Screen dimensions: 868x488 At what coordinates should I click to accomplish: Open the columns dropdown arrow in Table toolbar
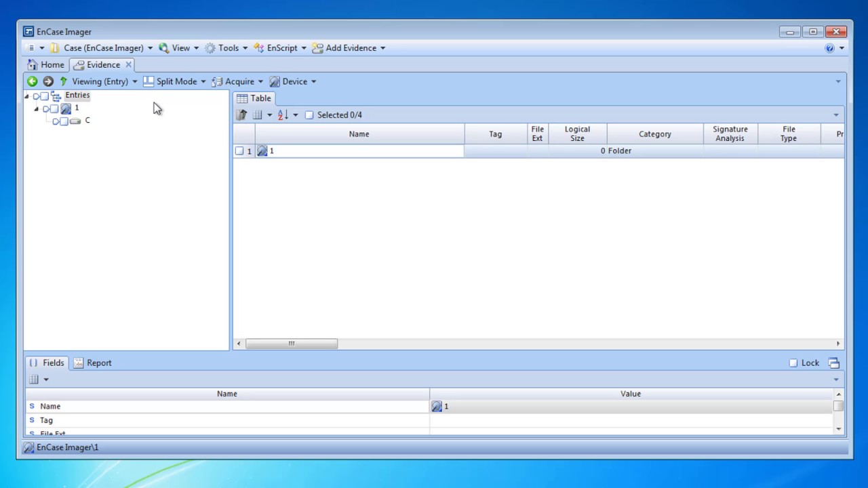[269, 115]
